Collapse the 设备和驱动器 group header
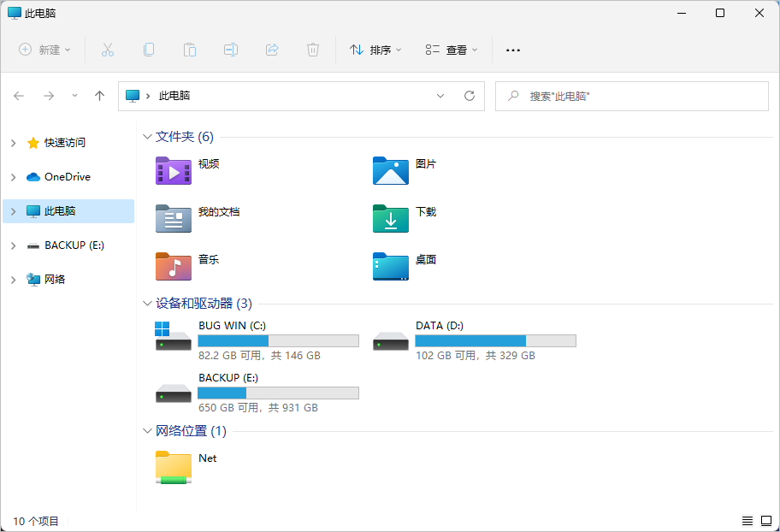 [147, 304]
